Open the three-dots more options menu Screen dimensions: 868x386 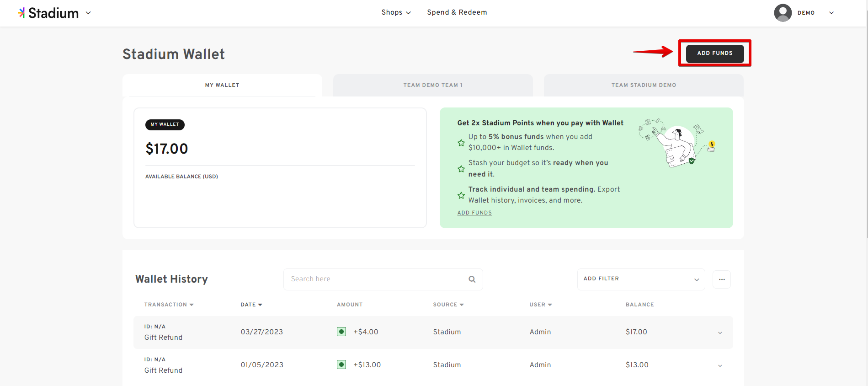pos(722,279)
